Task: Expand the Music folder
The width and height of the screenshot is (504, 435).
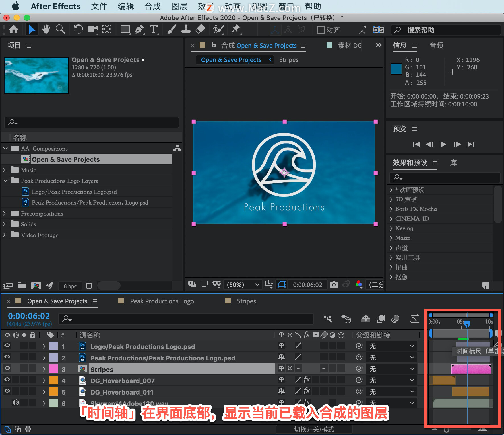Action: point(5,170)
